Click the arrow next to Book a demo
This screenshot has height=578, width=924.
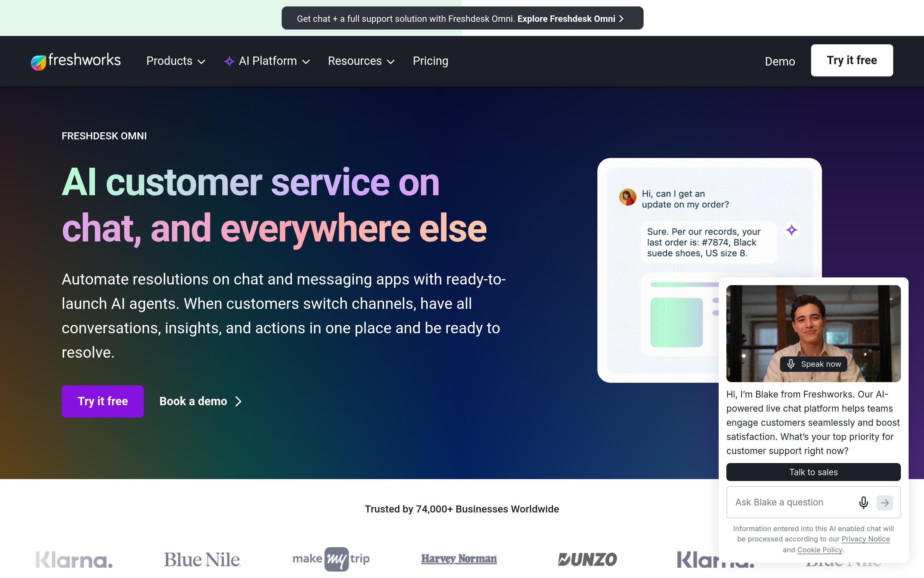[238, 401]
